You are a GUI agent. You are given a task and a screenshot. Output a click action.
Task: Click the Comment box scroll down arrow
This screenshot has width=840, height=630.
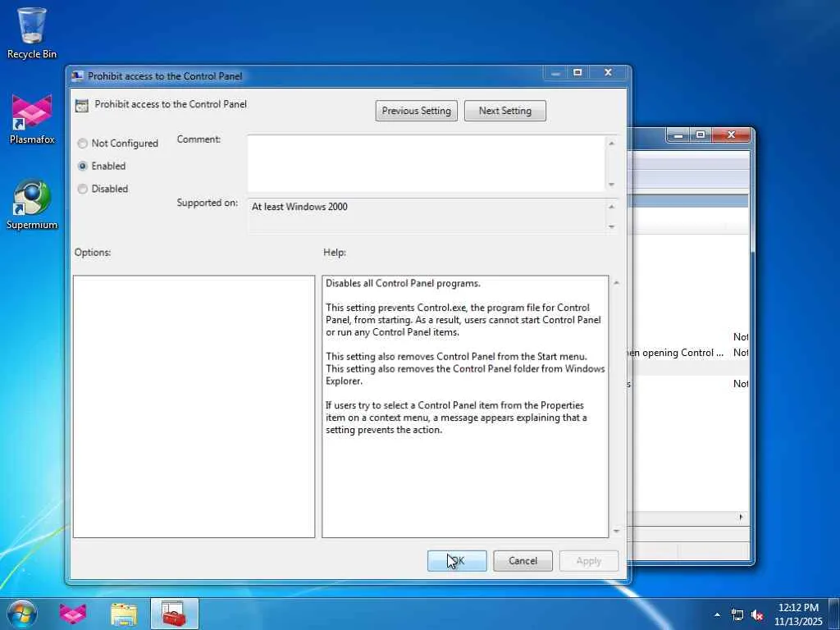(x=611, y=185)
